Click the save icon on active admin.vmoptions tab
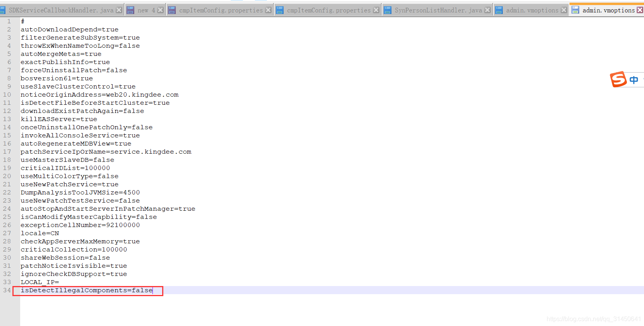The height and width of the screenshot is (326, 644). (576, 10)
